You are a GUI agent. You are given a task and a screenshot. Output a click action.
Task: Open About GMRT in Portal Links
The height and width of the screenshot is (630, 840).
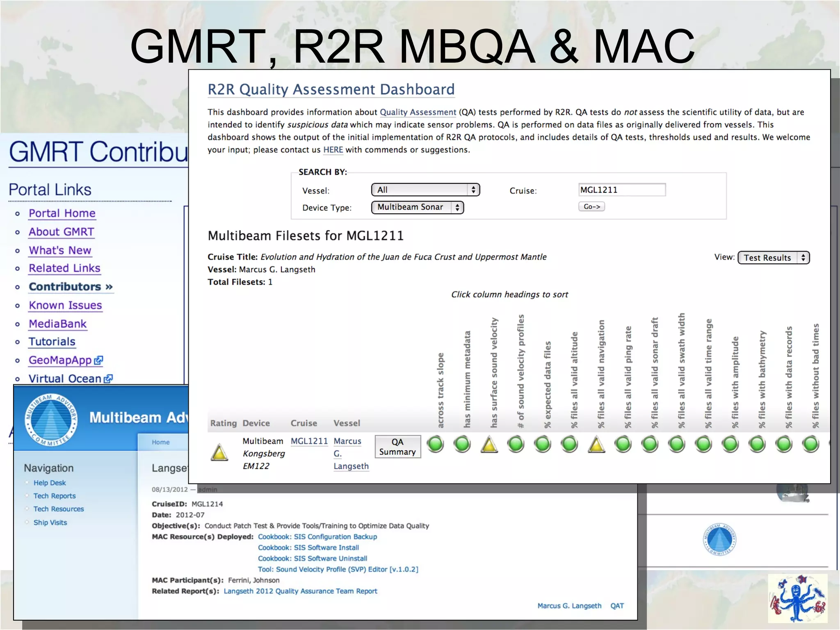tap(62, 232)
